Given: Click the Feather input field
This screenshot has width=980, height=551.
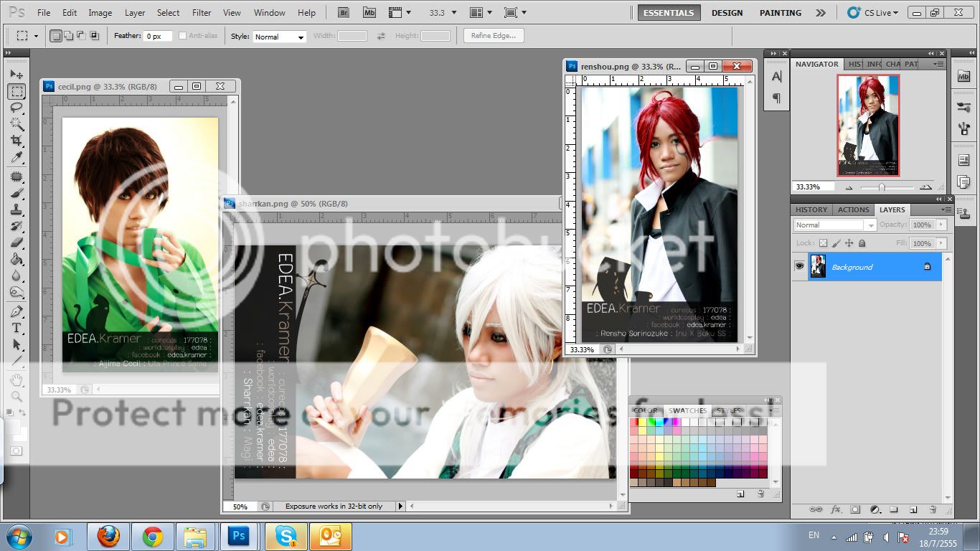Looking at the screenshot, I should point(158,36).
